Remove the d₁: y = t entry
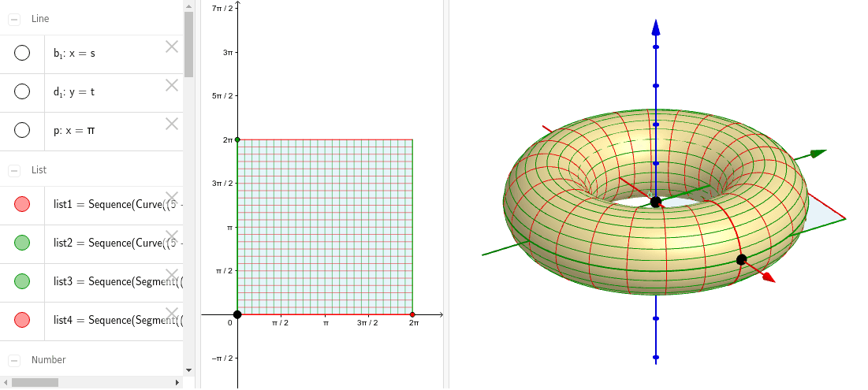The width and height of the screenshot is (868, 390). (172, 85)
